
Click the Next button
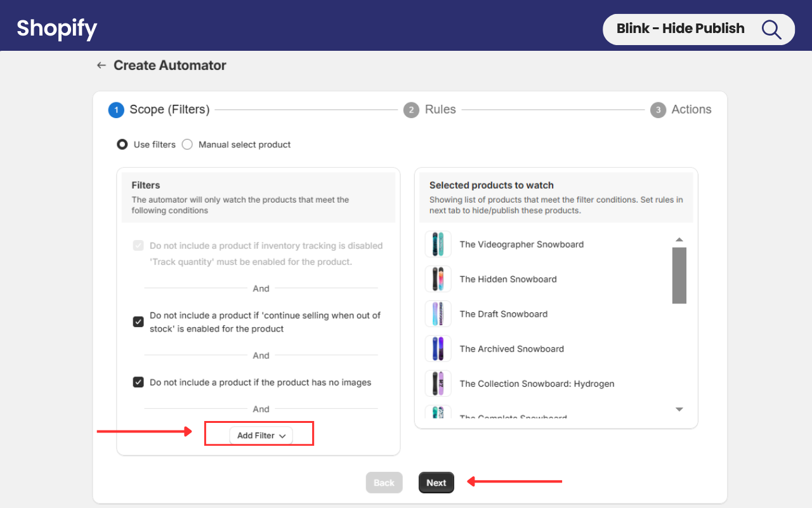[436, 483]
